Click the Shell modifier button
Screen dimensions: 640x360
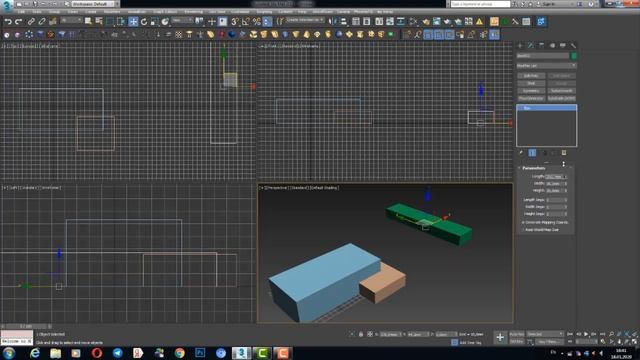[531, 83]
